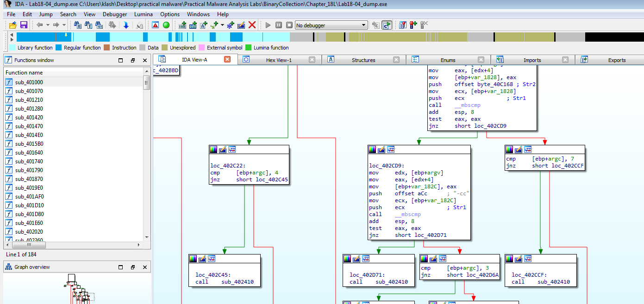Click the convert to CODE icon

point(182,25)
